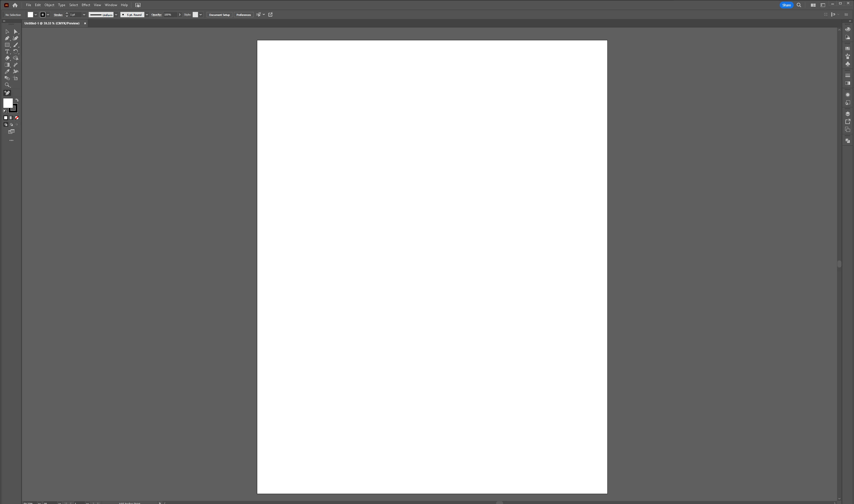Activate the Paintbrush tool

[x=16, y=45]
